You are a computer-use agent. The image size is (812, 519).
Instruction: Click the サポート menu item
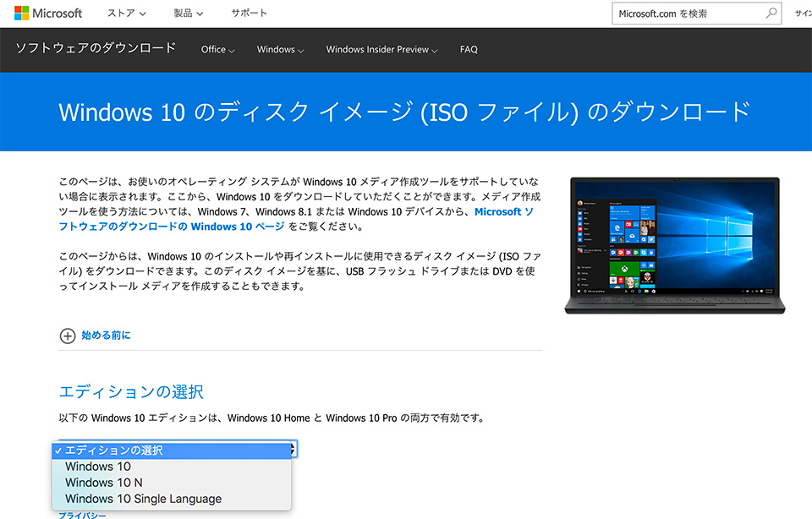coord(249,13)
